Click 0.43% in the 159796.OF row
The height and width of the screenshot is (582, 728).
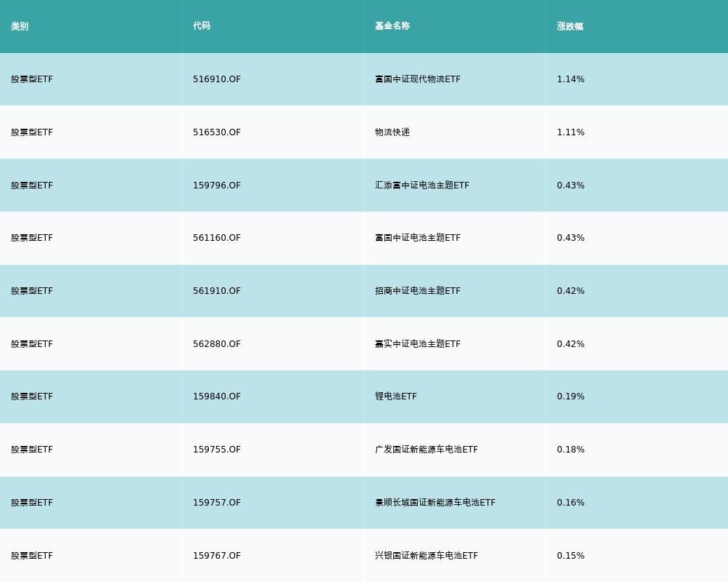point(571,186)
